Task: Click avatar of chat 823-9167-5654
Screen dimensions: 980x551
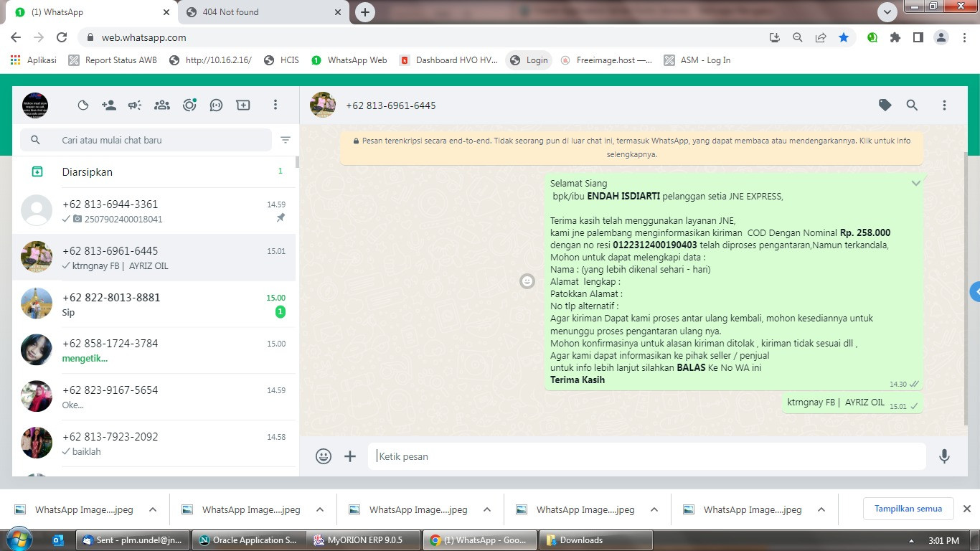Action: pos(37,396)
